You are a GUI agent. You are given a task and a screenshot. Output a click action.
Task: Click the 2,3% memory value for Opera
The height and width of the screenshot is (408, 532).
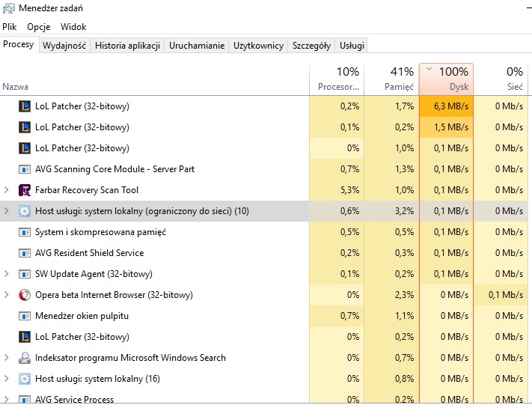[405, 295]
